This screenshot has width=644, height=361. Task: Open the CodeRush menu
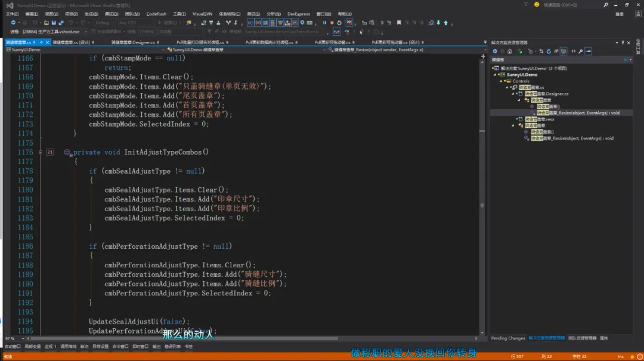(x=156, y=14)
